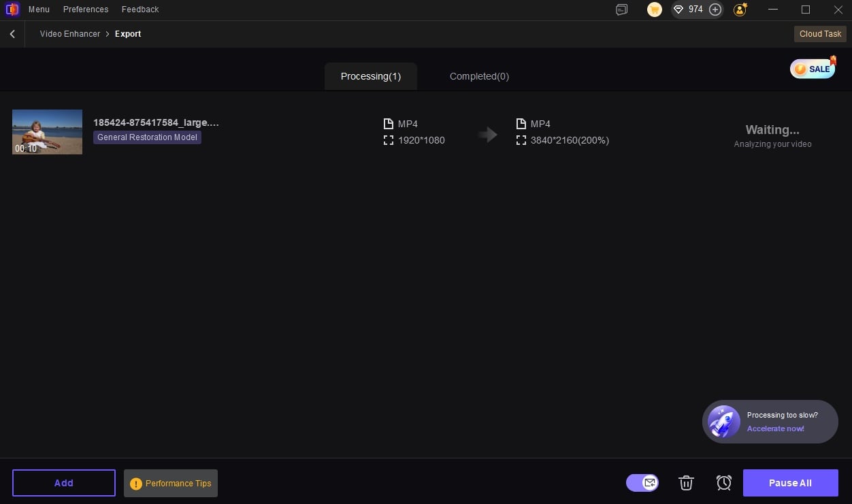The width and height of the screenshot is (852, 504).
Task: Open the Menu dropdown
Action: point(39,10)
